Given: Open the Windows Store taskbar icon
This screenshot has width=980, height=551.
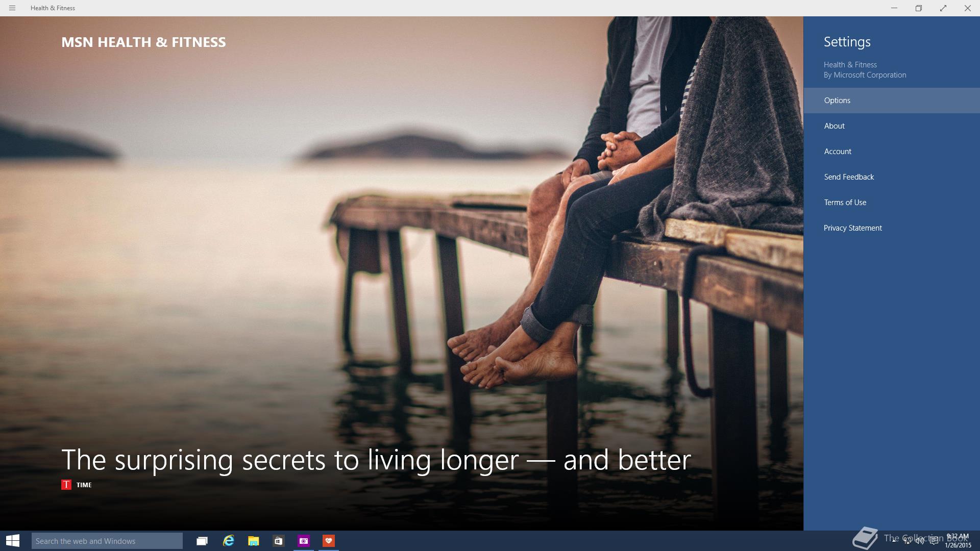Looking at the screenshot, I should point(278,541).
